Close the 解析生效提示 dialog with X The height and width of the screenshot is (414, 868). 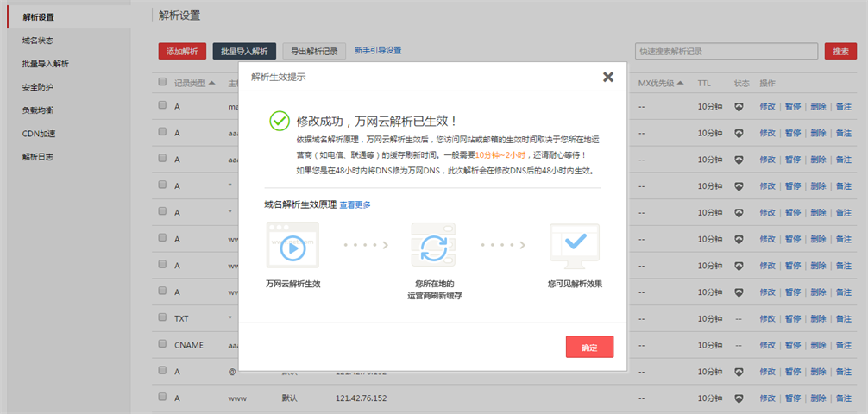[x=608, y=77]
